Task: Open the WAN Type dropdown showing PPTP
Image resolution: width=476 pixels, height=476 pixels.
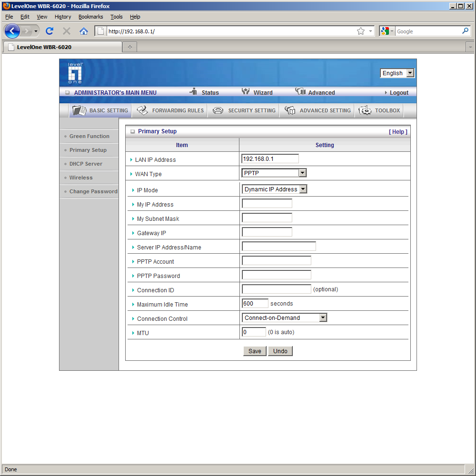Action: pos(274,173)
